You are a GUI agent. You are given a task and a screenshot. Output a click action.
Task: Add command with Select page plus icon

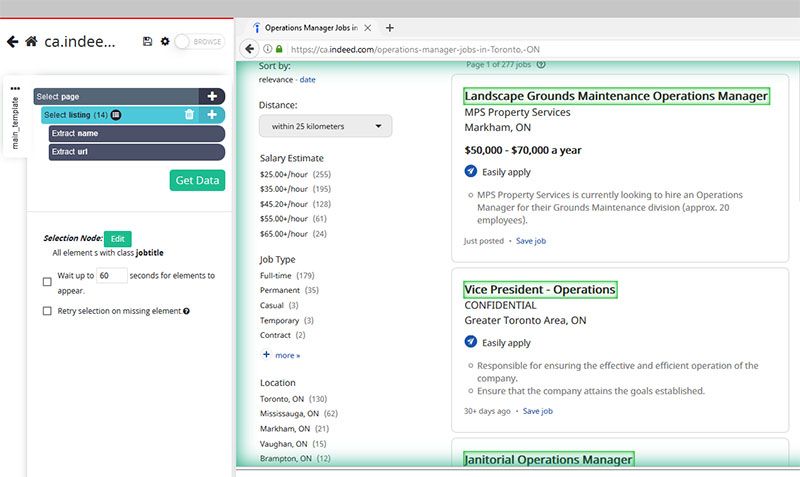tap(212, 96)
